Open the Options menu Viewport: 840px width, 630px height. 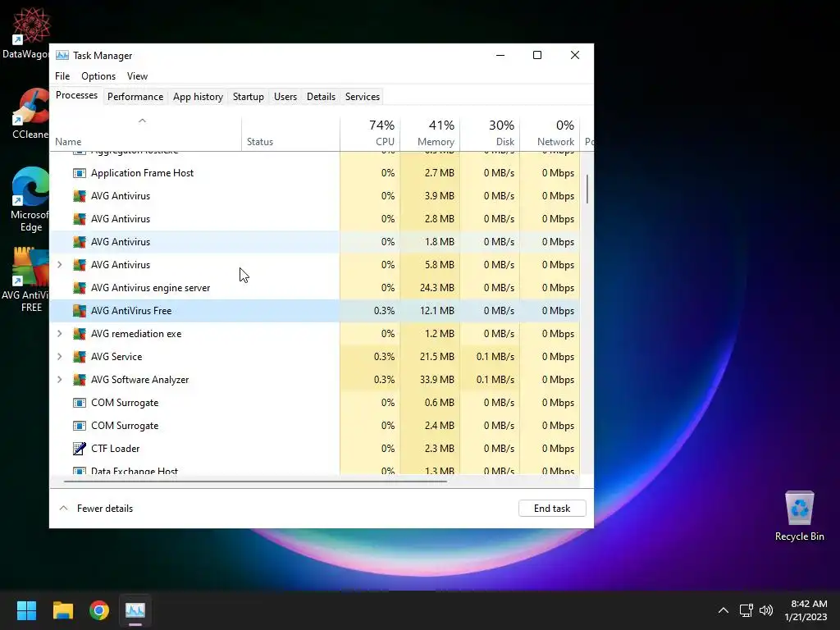point(98,76)
